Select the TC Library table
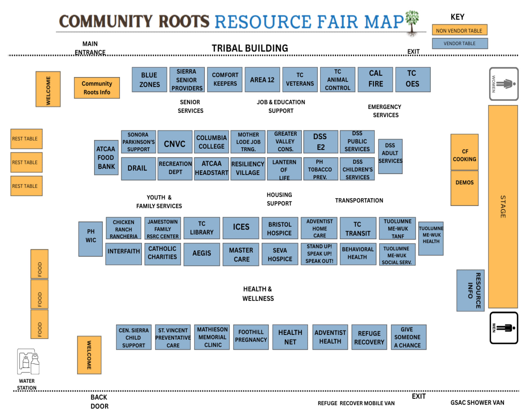Viewport: 532px width, 411px height. [x=202, y=228]
